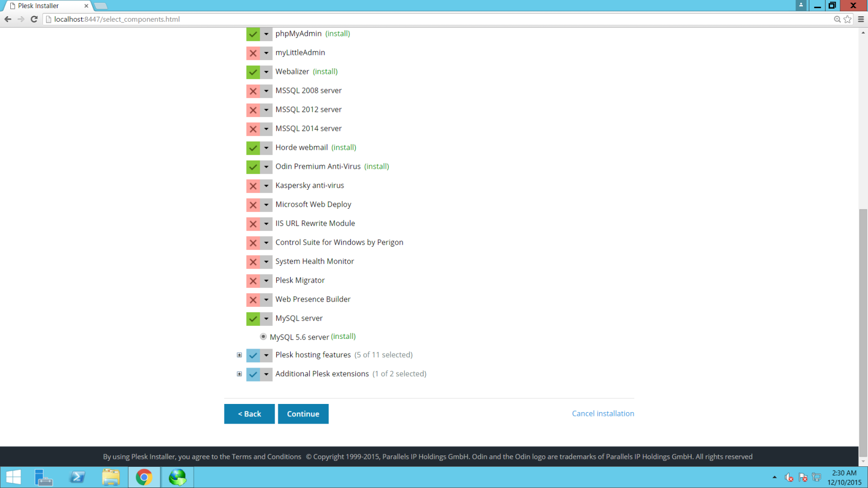868x488 pixels.
Task: Toggle the Web Presence Builder red X icon
Action: point(253,300)
